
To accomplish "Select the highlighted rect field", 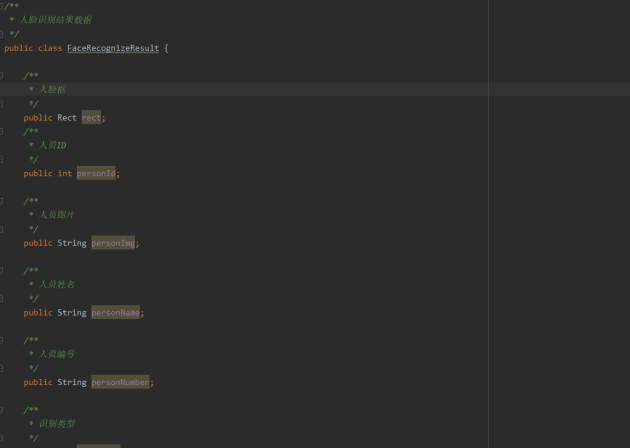I will click(x=91, y=118).
